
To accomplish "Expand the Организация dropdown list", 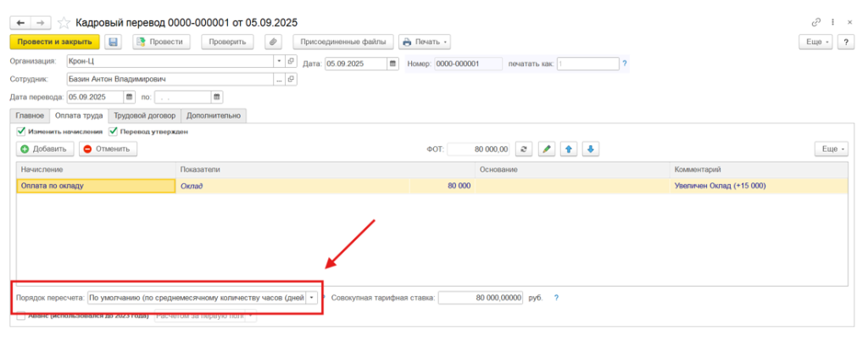I will [x=280, y=61].
